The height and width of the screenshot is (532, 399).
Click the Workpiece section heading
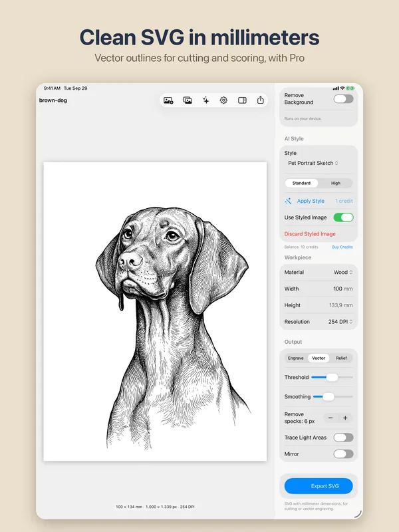[298, 257]
